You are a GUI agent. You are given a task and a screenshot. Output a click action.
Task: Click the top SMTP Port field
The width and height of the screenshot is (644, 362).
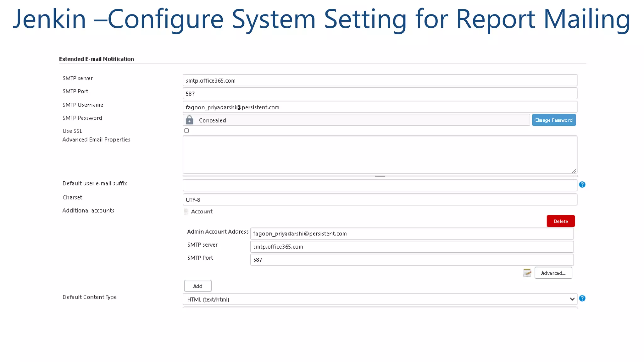(380, 94)
